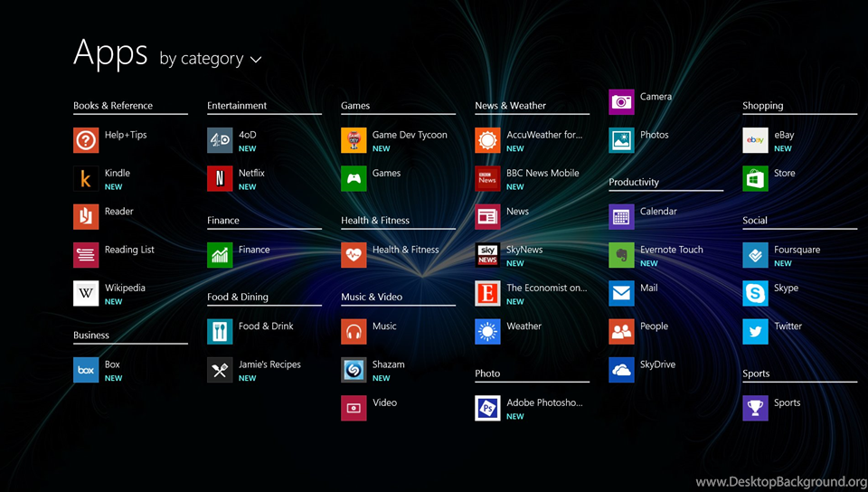
Task: Select the Books & Reference category header
Action: tap(113, 106)
